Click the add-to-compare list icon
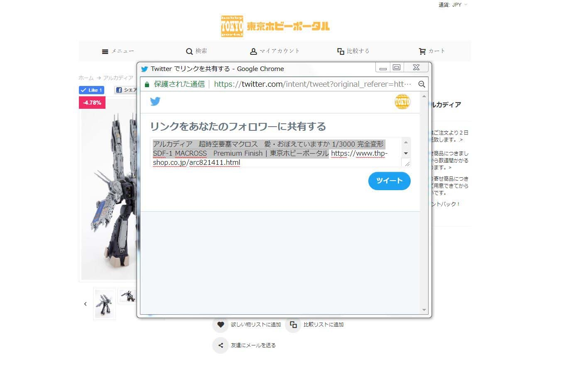 [293, 325]
